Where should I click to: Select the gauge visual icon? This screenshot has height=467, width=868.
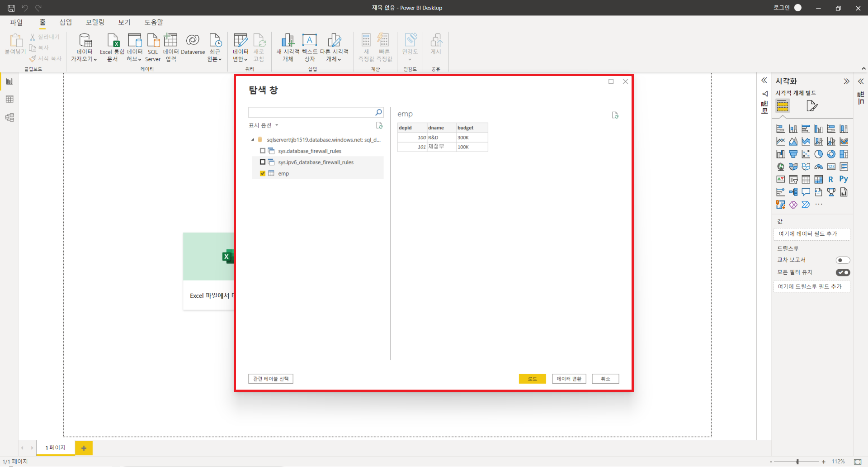(818, 167)
